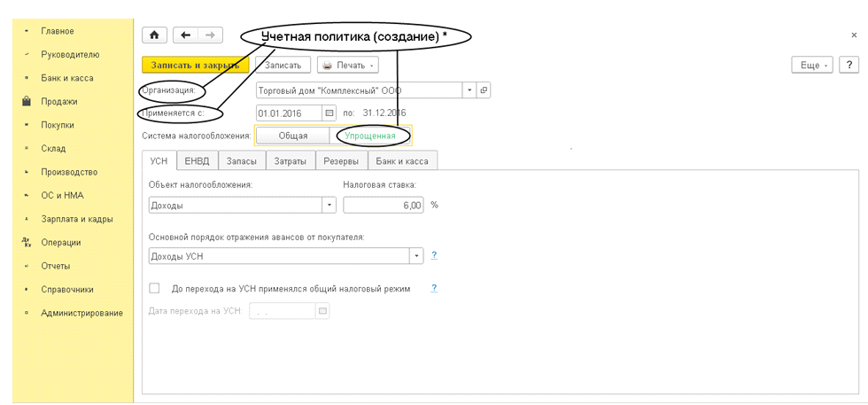Viewport: 868px width, 405px height.
Task: Select the Упрощенная taxation system toggle
Action: 369,136
